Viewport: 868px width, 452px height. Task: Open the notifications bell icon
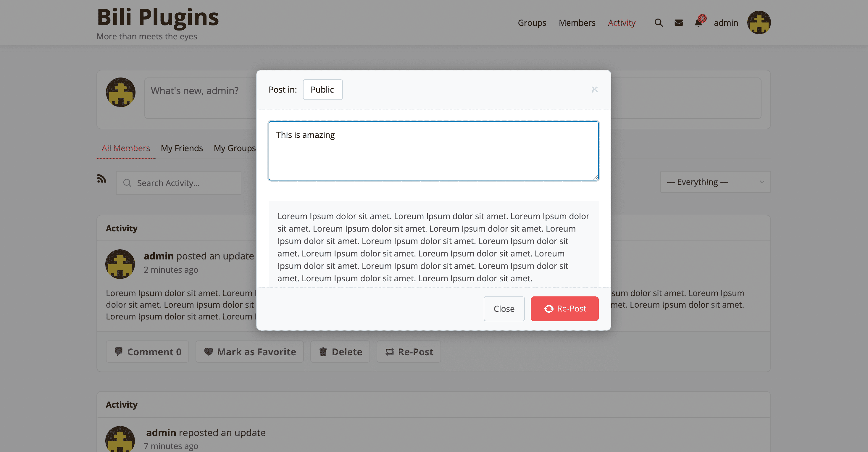(698, 22)
